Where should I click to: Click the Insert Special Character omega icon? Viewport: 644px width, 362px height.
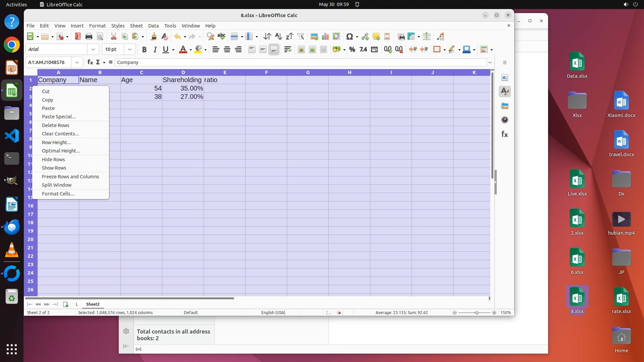tap(349, 37)
